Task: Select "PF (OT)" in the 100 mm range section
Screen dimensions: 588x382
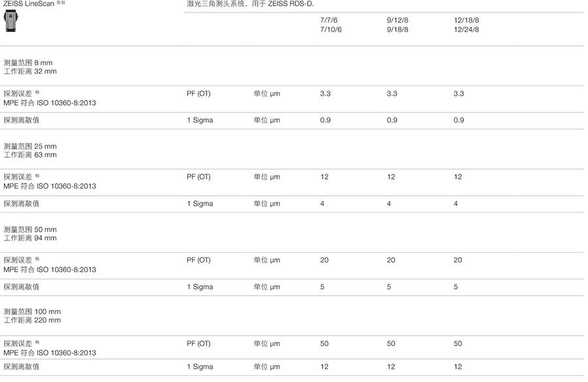Action: (199, 343)
